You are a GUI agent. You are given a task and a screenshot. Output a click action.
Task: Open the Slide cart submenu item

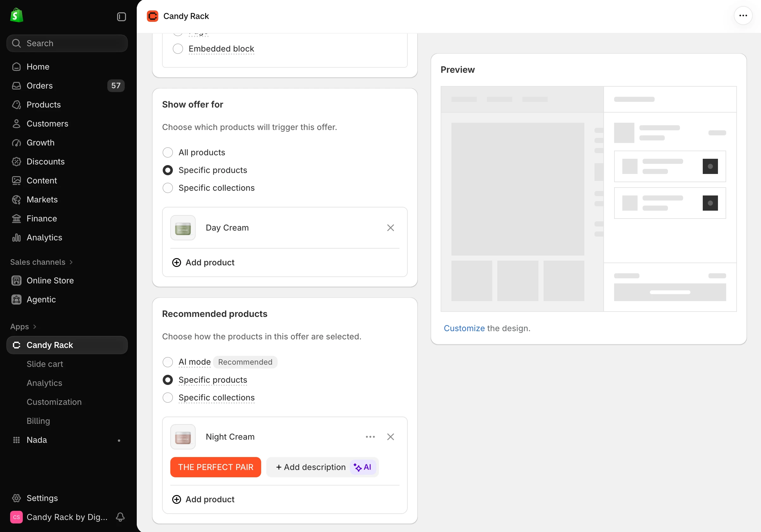[x=45, y=364]
